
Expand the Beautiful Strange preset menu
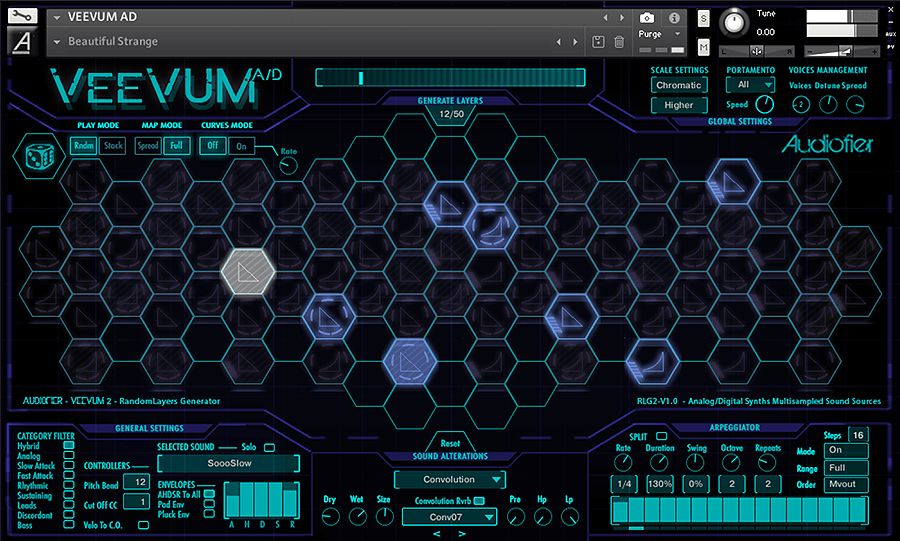57,42
